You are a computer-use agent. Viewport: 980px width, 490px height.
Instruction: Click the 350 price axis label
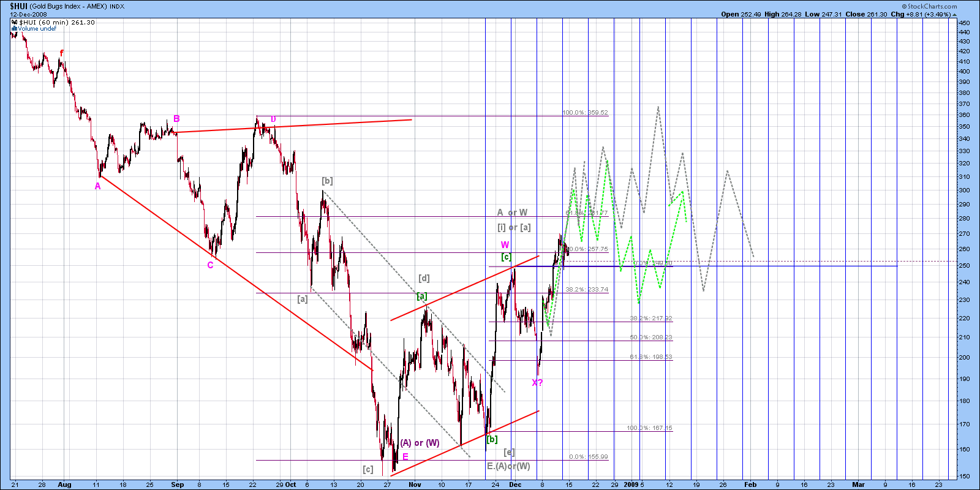964,127
